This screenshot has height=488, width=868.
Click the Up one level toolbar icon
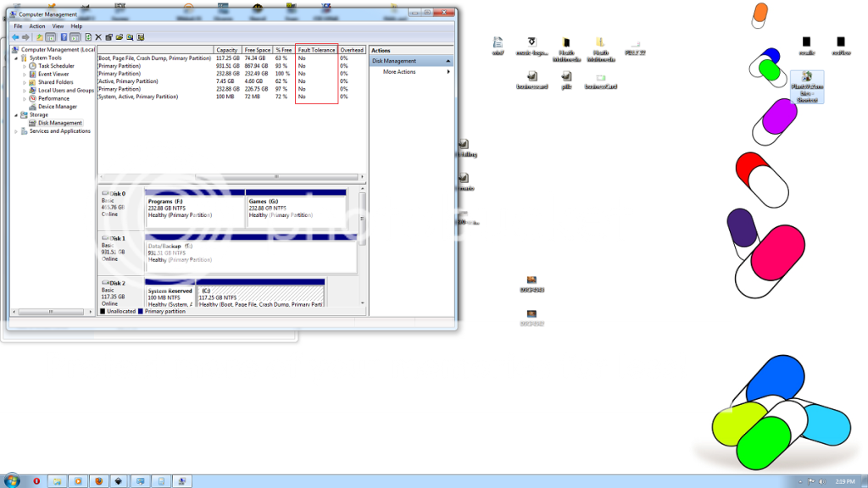(x=39, y=37)
